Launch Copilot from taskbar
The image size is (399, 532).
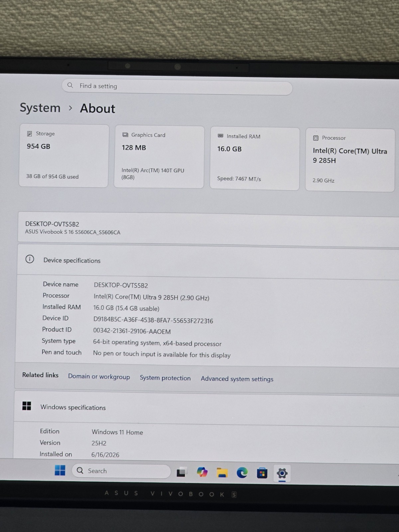coord(202,472)
